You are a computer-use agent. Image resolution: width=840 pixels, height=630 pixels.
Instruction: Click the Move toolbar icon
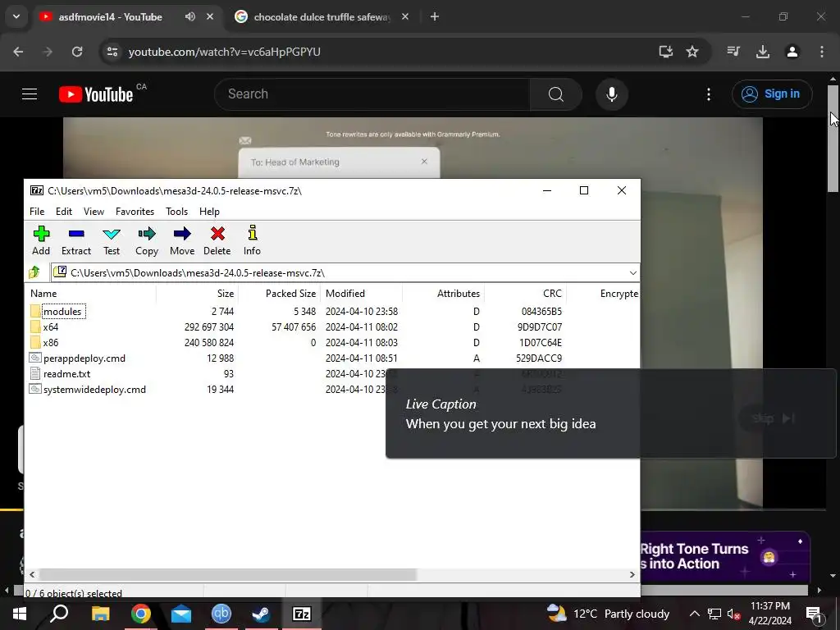[182, 240]
